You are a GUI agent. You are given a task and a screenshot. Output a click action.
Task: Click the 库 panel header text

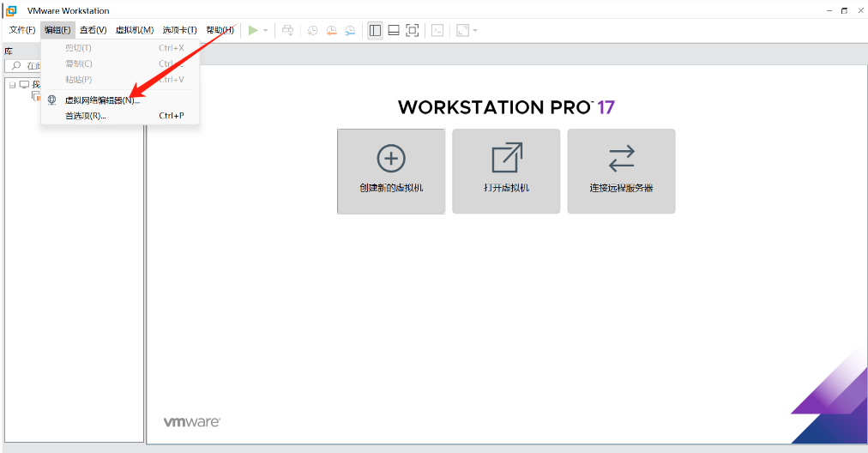tap(9, 51)
